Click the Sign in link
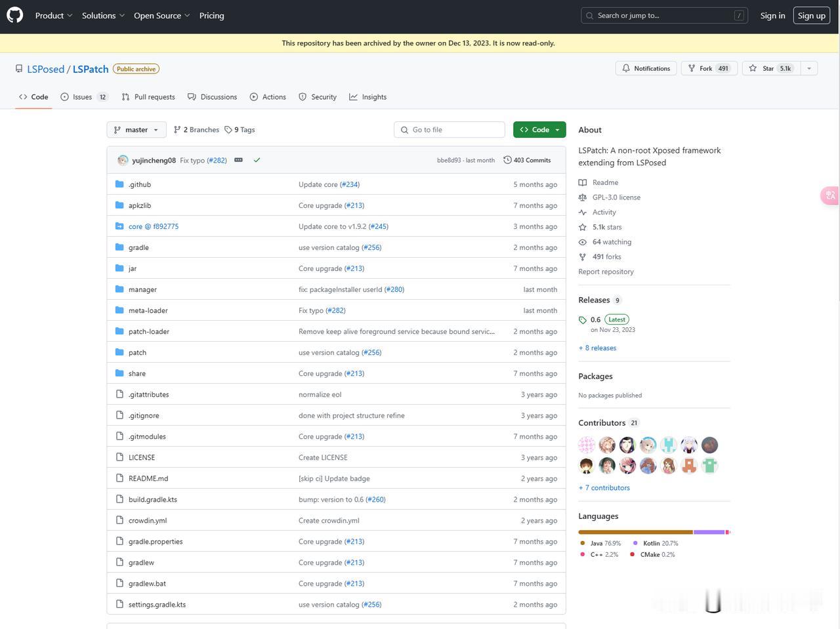Image resolution: width=840 pixels, height=629 pixels. click(x=772, y=16)
